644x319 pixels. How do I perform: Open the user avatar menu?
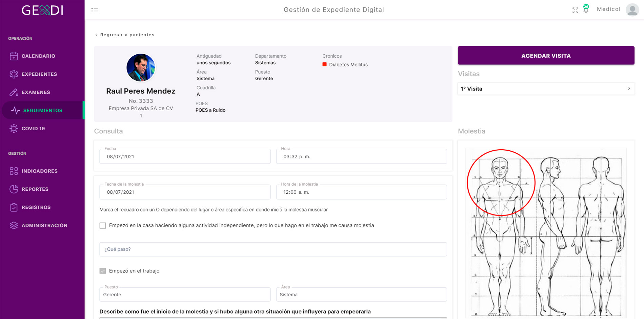tap(632, 10)
